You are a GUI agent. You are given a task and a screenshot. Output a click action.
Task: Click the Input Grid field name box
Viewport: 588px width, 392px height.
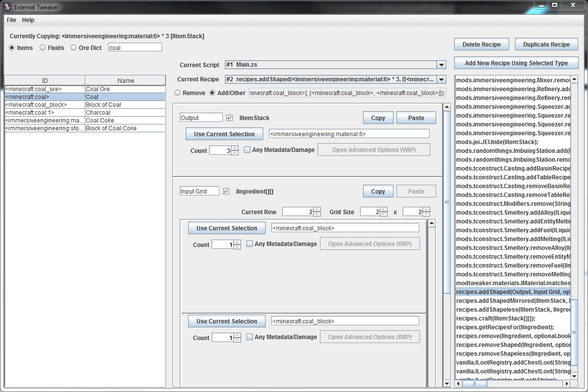(199, 191)
